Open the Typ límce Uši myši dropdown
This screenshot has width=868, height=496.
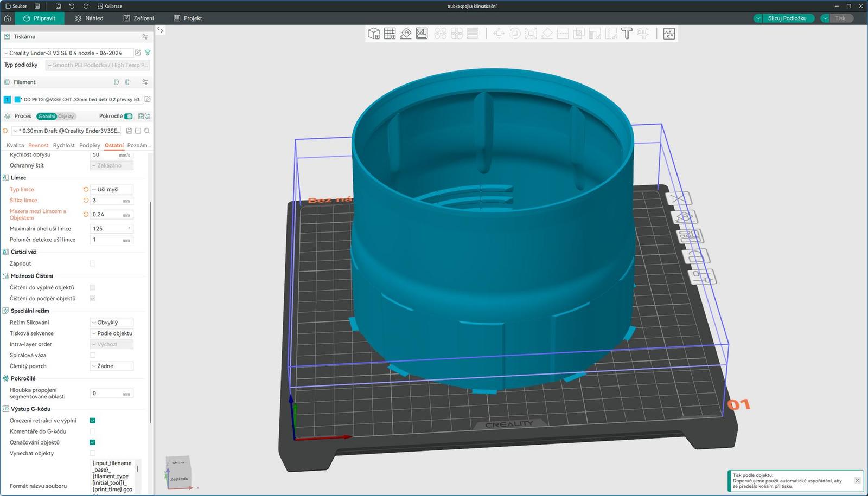[x=111, y=189]
